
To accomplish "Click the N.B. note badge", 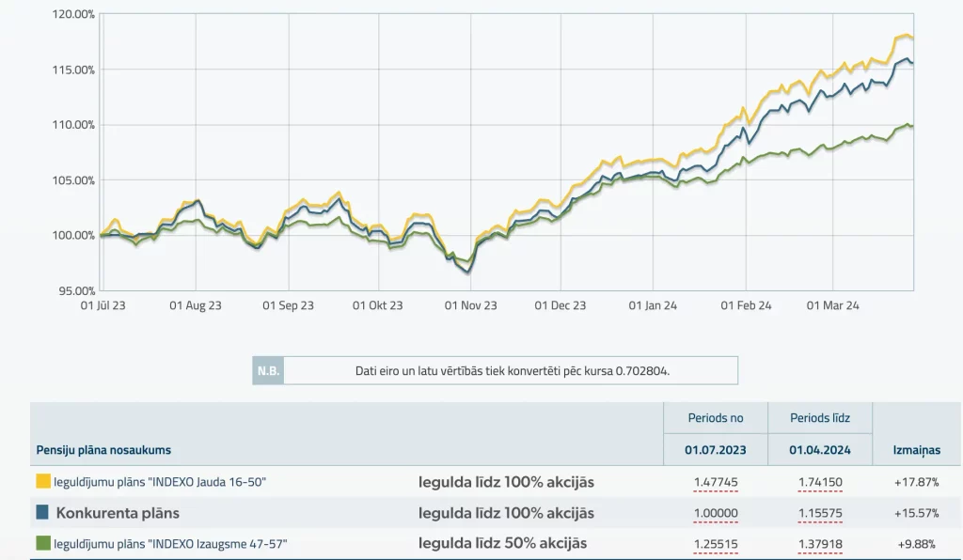I will point(268,370).
